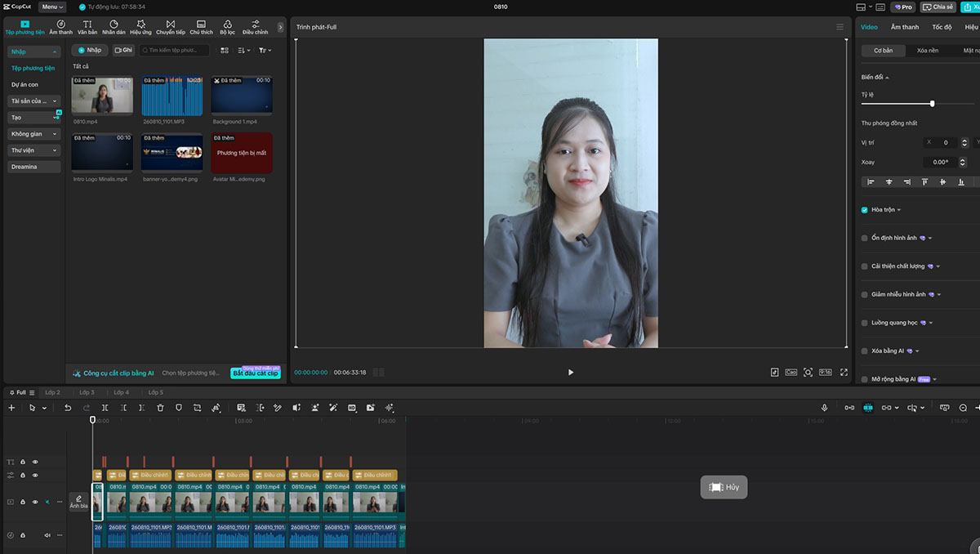Viewport: 980px width, 554px height.
Task: Click the microphone record voiceover icon
Action: [x=825, y=407]
